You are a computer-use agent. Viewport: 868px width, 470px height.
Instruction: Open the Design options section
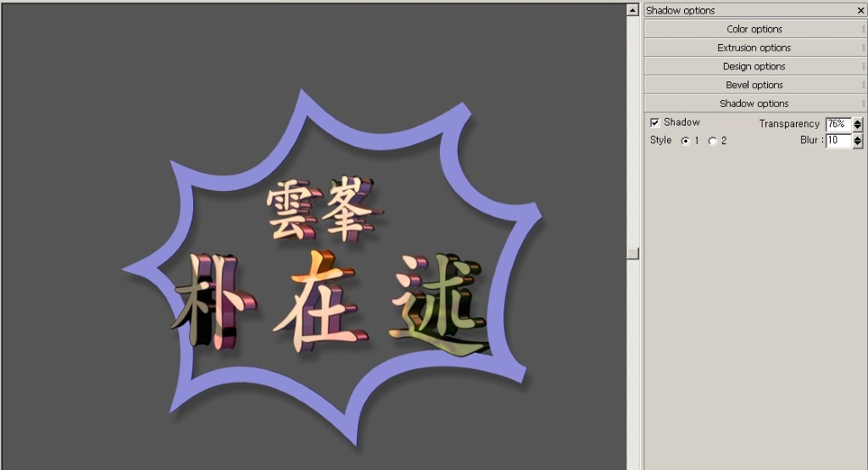click(754, 66)
